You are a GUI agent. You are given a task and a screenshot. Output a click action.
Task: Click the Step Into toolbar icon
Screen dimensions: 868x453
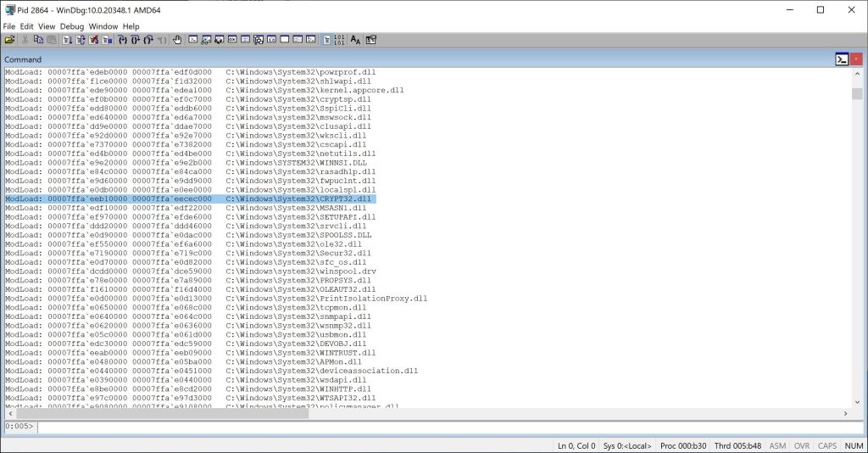tap(121, 40)
